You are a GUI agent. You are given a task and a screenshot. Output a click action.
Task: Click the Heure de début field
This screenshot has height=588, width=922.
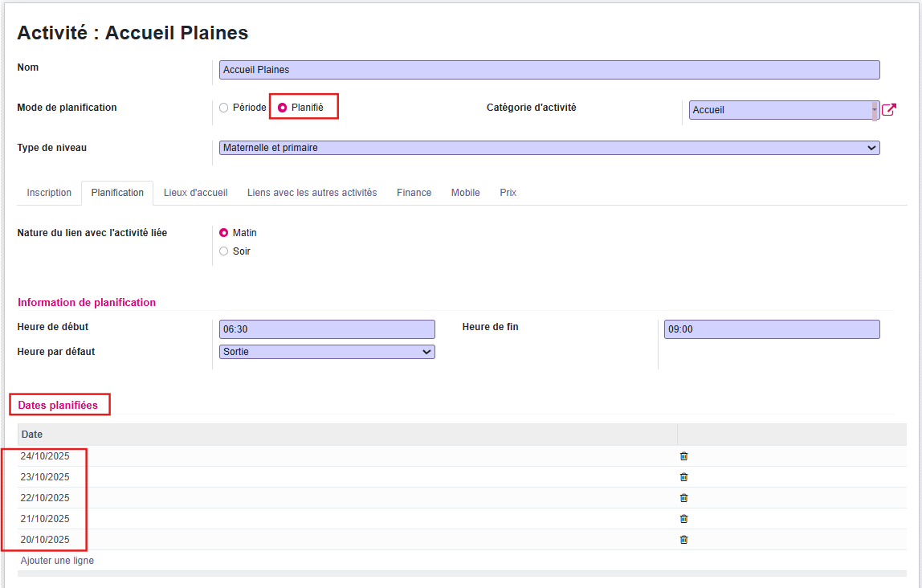click(327, 329)
